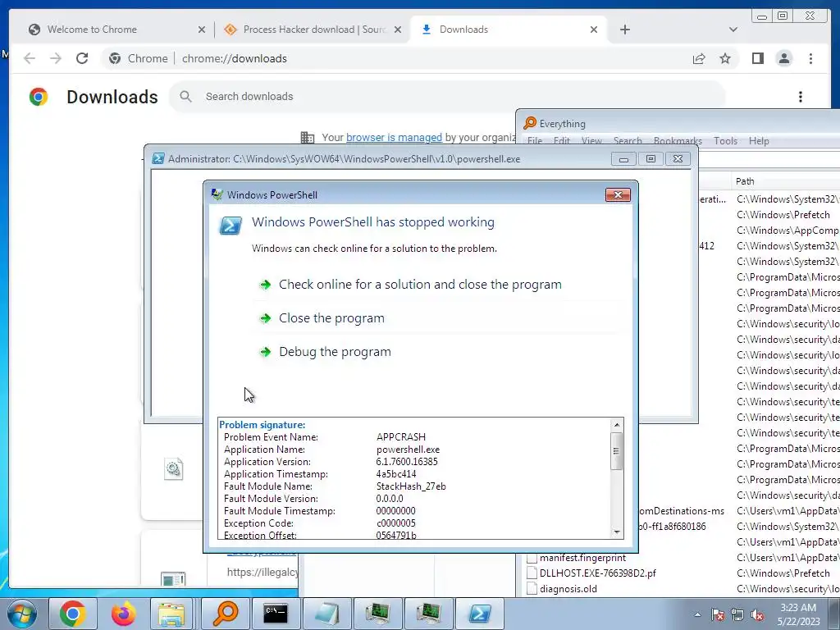Open Command Prompt from taskbar
This screenshot has height=630, width=840.
click(276, 614)
